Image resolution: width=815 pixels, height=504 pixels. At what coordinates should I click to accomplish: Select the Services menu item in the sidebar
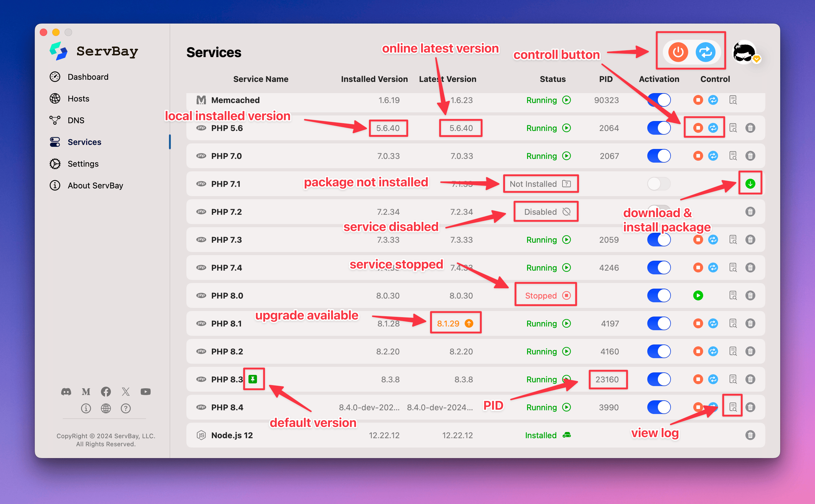pos(84,142)
